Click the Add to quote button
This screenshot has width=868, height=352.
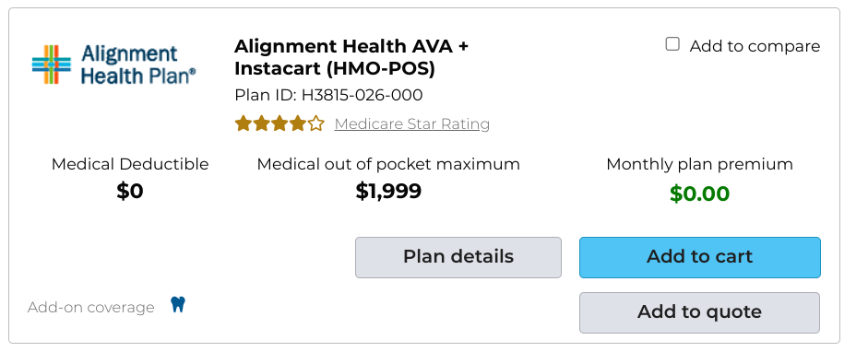tap(700, 312)
